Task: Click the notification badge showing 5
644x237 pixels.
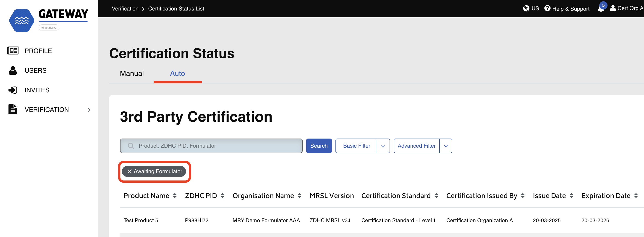Action: (x=603, y=5)
